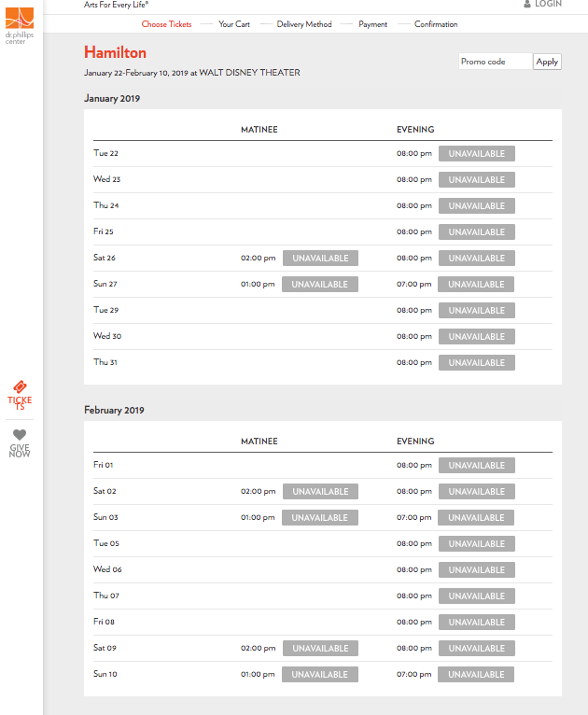Click Sat 09 evening Unavailable button
Viewport: 588px width, 715px height.
(x=477, y=649)
